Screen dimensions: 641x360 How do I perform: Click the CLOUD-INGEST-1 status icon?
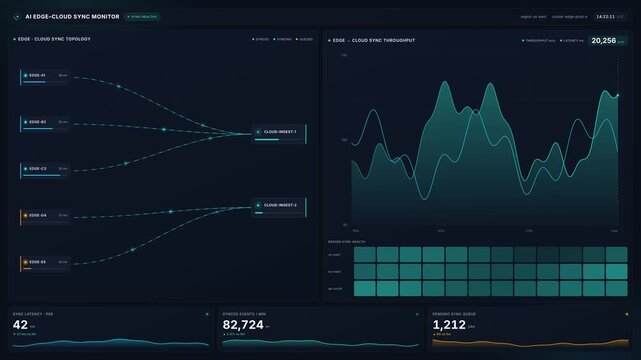(258, 132)
